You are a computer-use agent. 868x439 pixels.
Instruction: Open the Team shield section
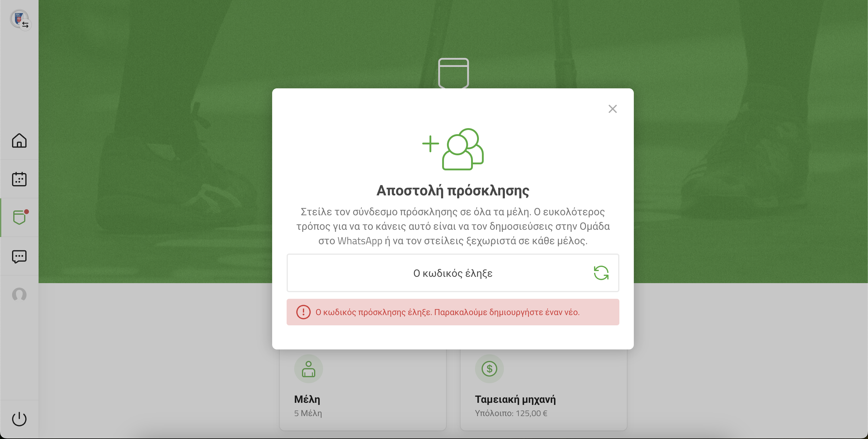19,217
